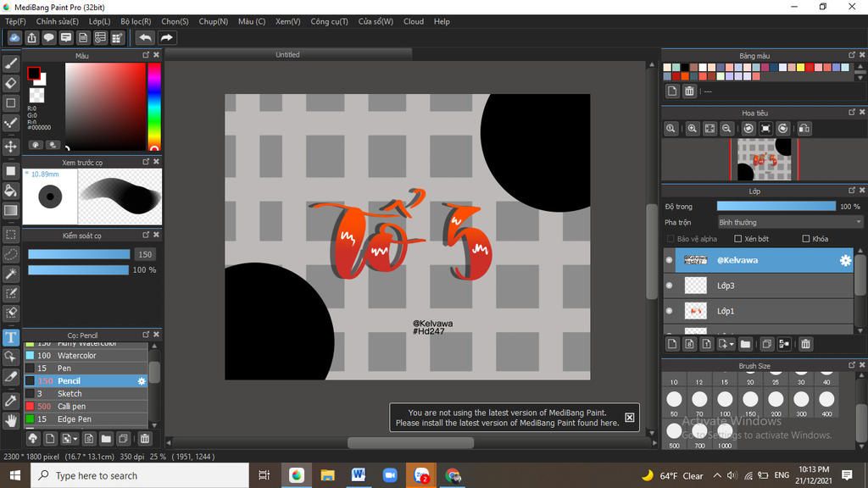The height and width of the screenshot is (488, 868).
Task: Toggle visibility of Lớp3 layer
Action: (x=670, y=286)
